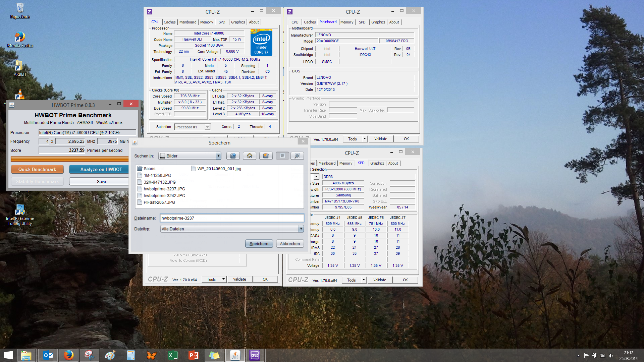644x362 pixels.
Task: Click the Intel Core i7 logo in CPU-Z
Action: click(261, 43)
